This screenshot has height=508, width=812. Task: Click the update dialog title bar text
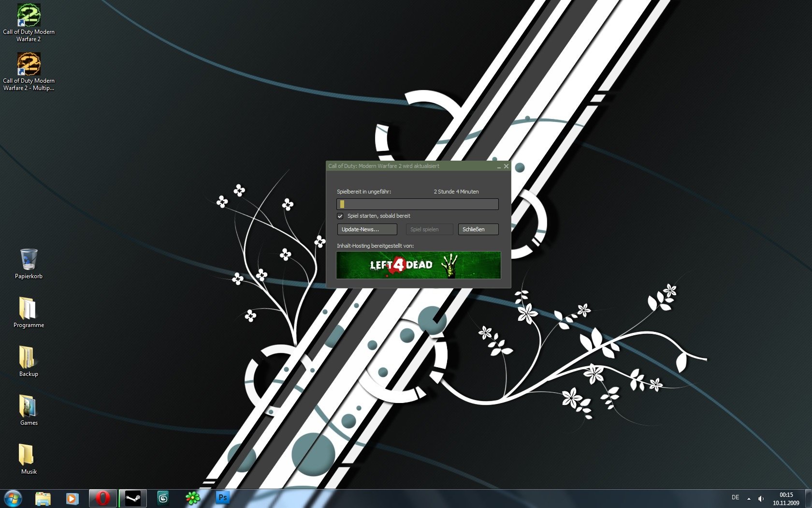click(x=384, y=166)
